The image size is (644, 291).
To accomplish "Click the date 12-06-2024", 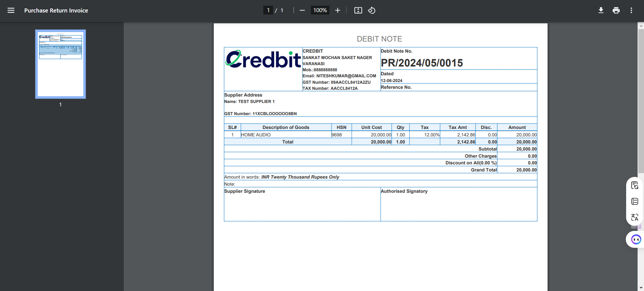I will click(x=391, y=81).
